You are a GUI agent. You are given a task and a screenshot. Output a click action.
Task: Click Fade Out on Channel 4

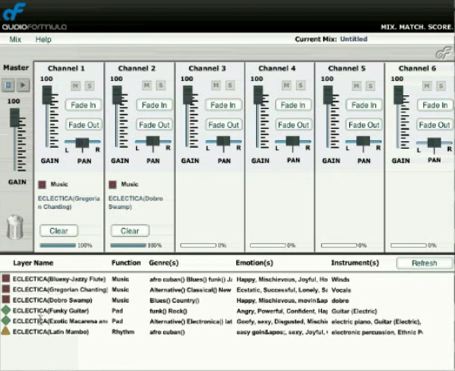coord(293,125)
